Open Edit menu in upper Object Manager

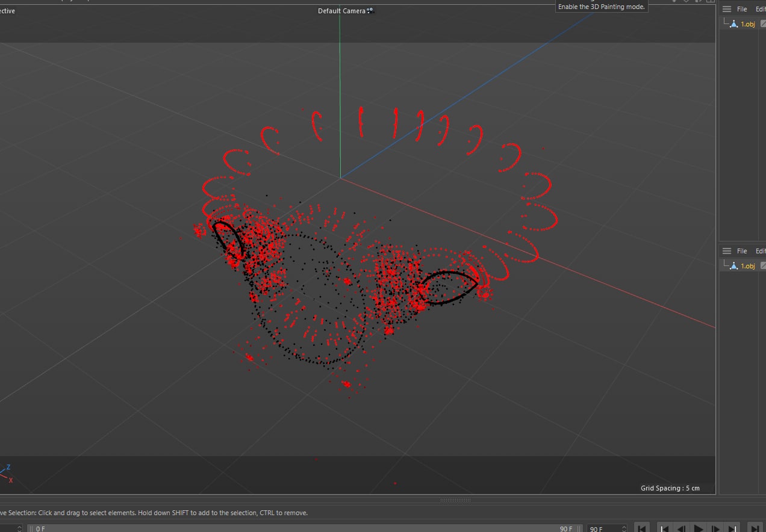761,9
